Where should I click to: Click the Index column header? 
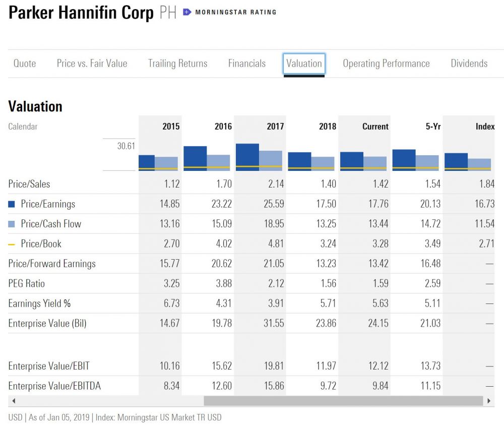485,127
